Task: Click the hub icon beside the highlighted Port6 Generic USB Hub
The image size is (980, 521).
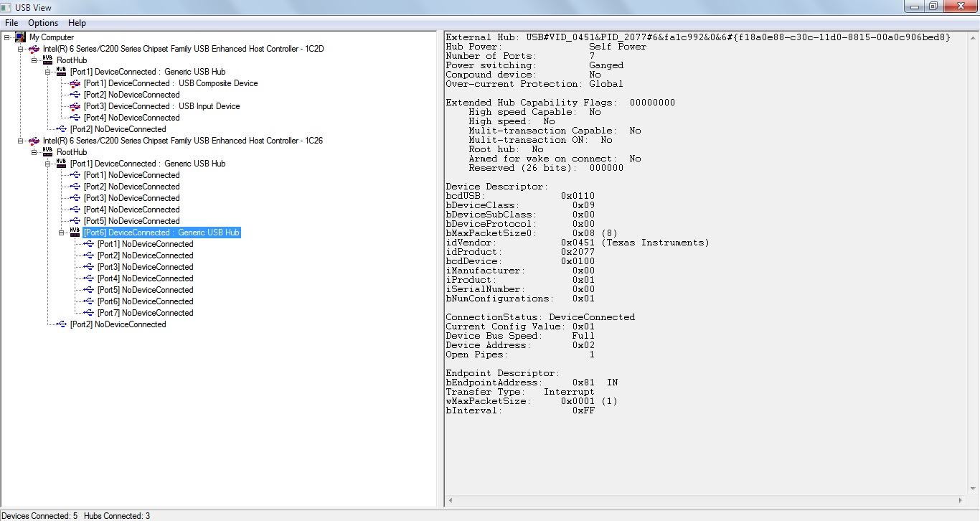Action: click(75, 233)
